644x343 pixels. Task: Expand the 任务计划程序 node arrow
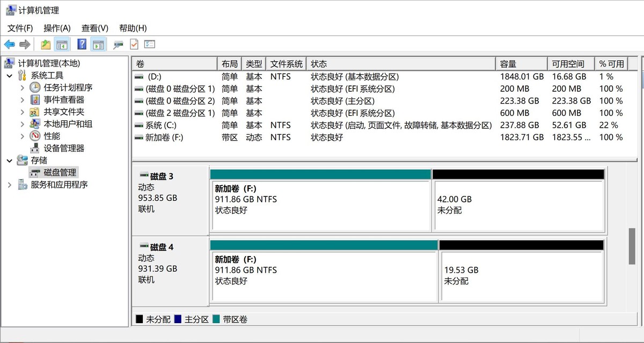point(22,87)
